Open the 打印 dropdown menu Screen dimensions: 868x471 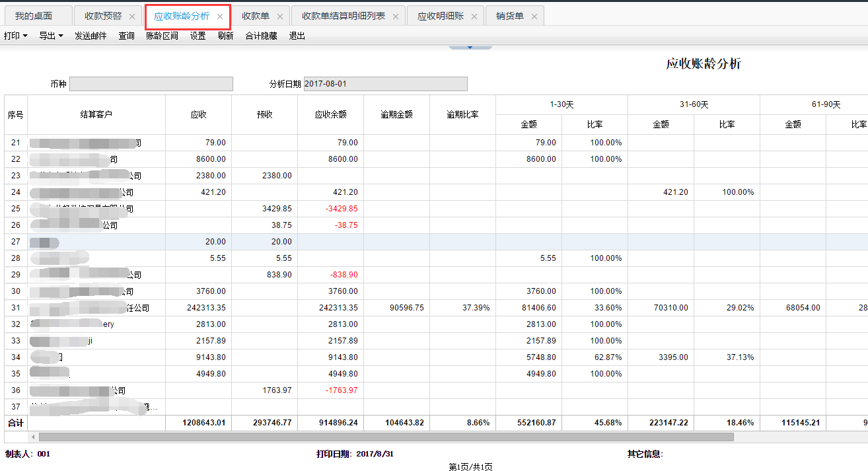point(16,36)
